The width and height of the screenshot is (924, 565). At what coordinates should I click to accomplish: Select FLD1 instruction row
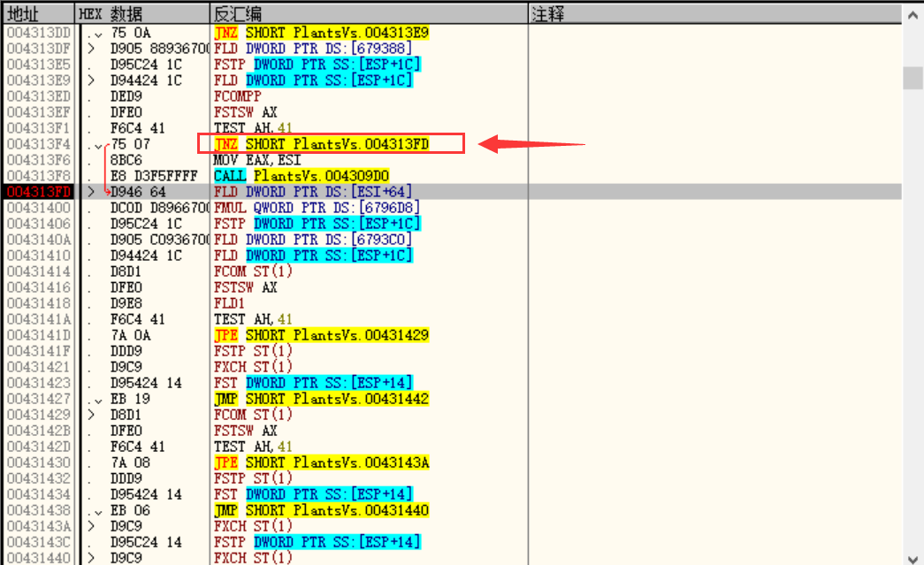[229, 302]
